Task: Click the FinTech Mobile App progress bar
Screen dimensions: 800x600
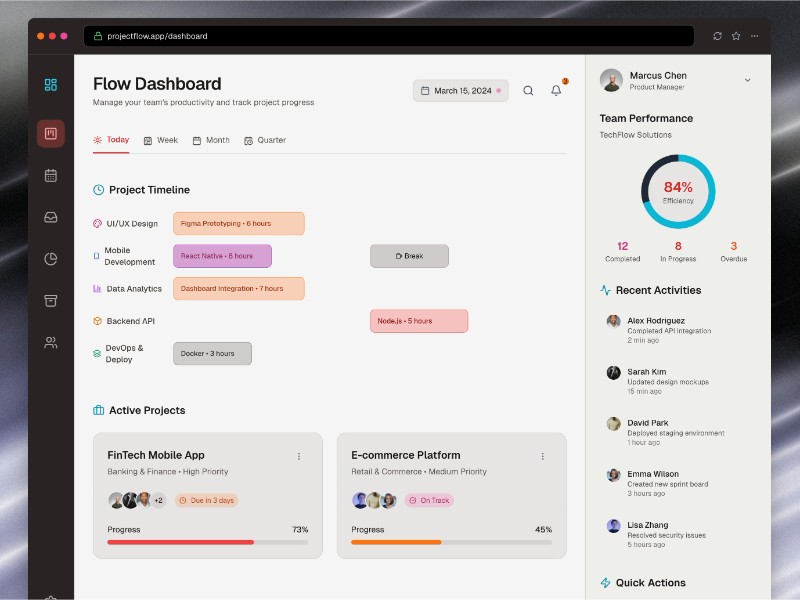Action: point(205,543)
